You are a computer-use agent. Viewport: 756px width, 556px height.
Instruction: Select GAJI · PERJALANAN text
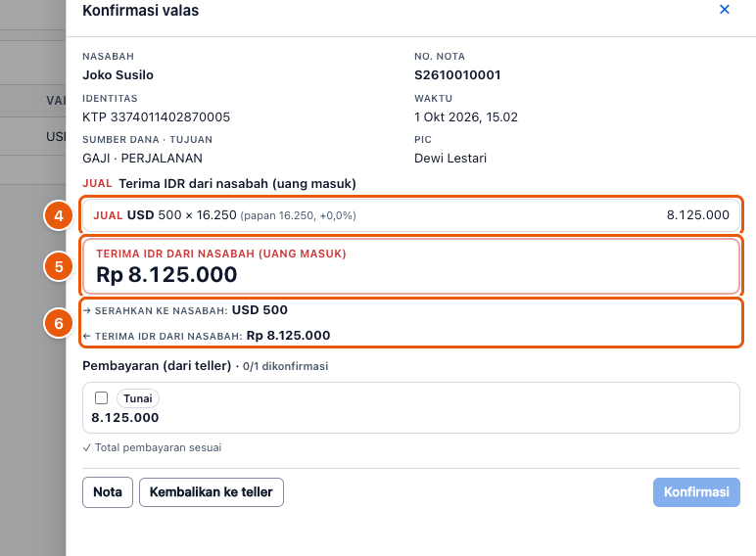coord(142,158)
